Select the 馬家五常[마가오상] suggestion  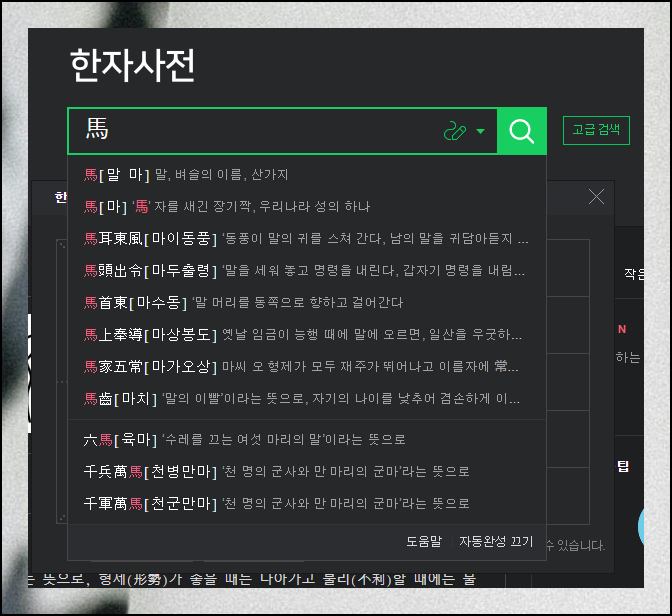coord(307,367)
